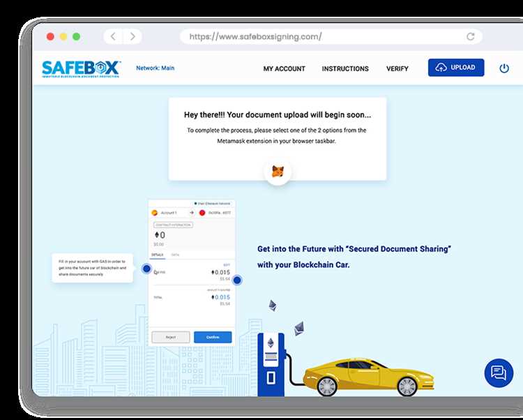Click the power logout icon
This screenshot has height=420, width=523.
[x=504, y=68]
